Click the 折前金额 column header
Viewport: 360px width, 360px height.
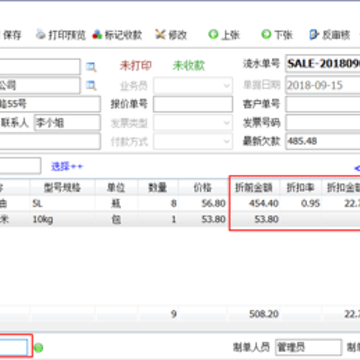click(x=254, y=188)
